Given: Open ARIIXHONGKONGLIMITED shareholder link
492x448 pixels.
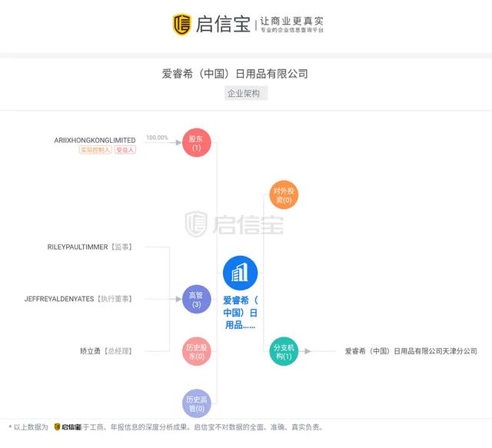Looking at the screenshot, I should point(95,141).
